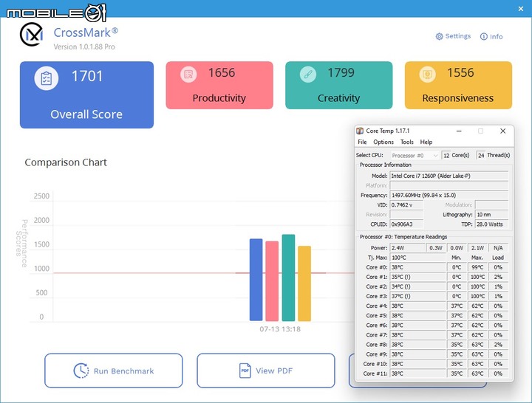
Task: Click the Overall Score clipboard icon
Action: 47,78
